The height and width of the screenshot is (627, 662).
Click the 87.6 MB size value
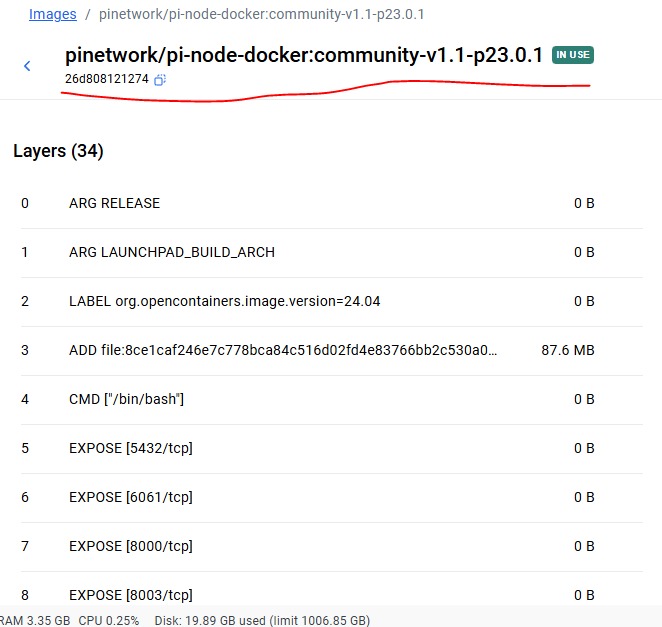coord(568,350)
